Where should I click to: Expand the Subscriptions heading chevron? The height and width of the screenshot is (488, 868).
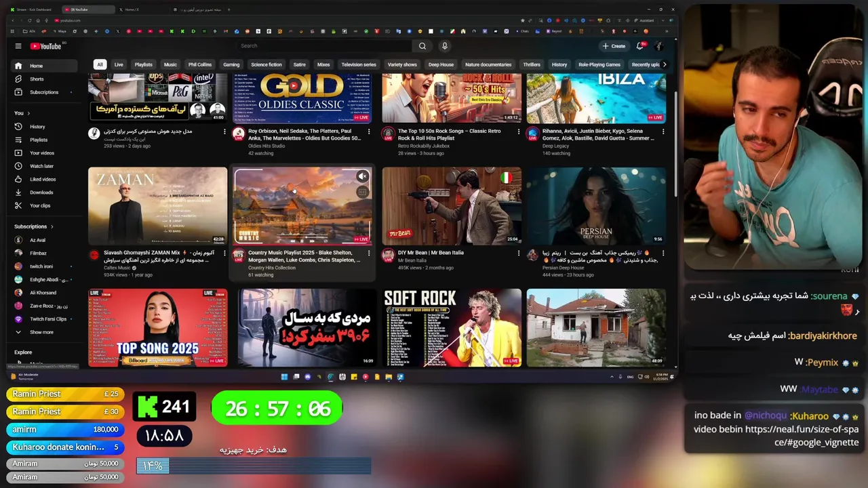pos(52,226)
